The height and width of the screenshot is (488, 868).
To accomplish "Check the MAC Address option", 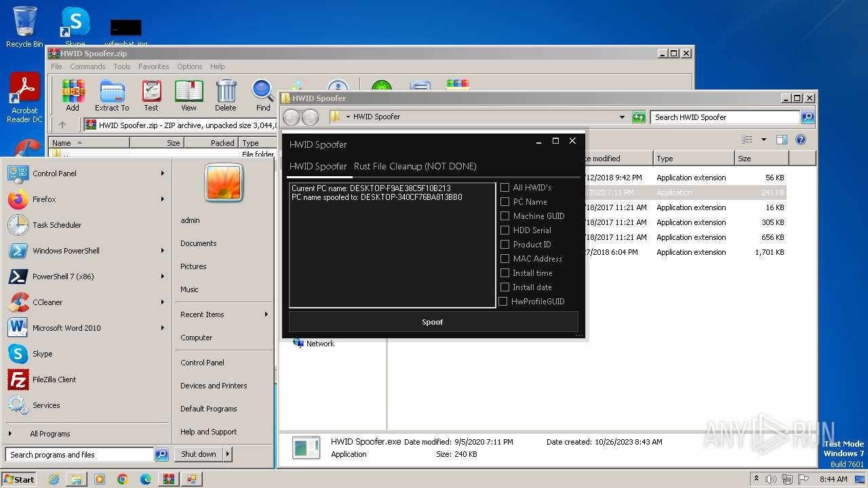I will (x=505, y=259).
